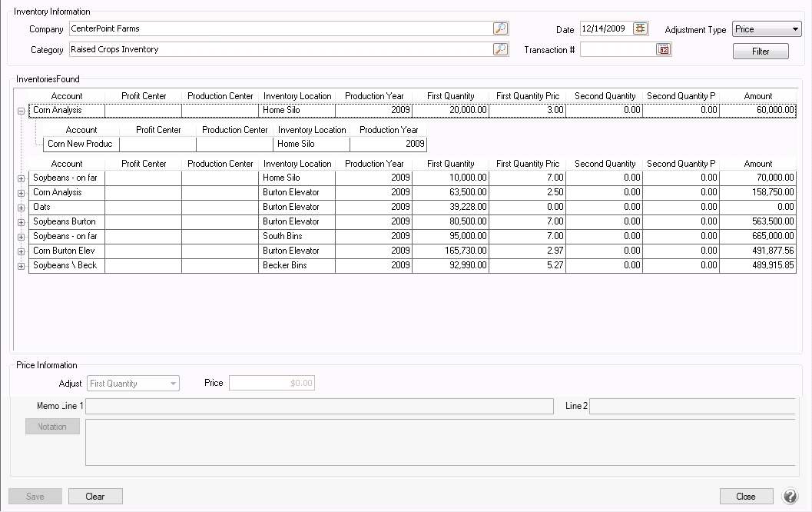812x512 pixels.
Task: Collapse the Corn Analysis Home Silo row
Action: pos(21,111)
